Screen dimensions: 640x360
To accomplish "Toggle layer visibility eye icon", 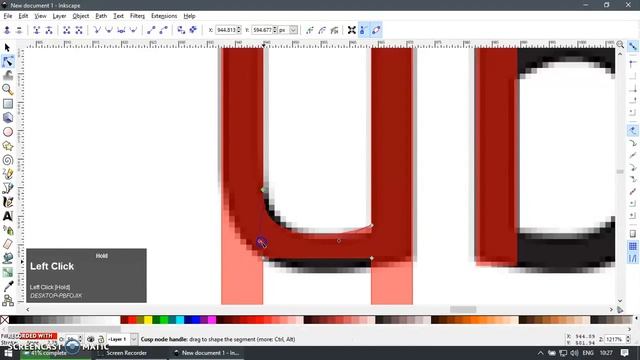I will click(x=91, y=339).
